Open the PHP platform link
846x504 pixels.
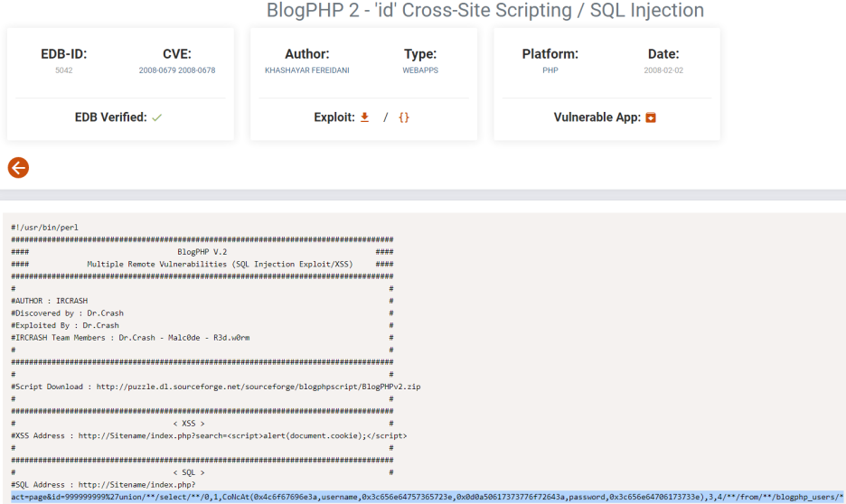tap(550, 70)
